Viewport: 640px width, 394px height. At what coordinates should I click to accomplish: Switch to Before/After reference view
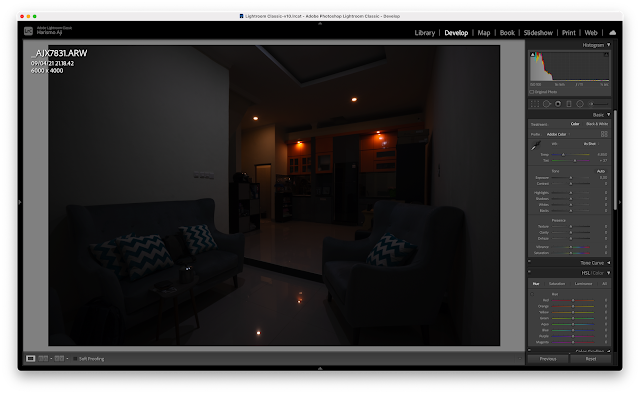[43, 358]
